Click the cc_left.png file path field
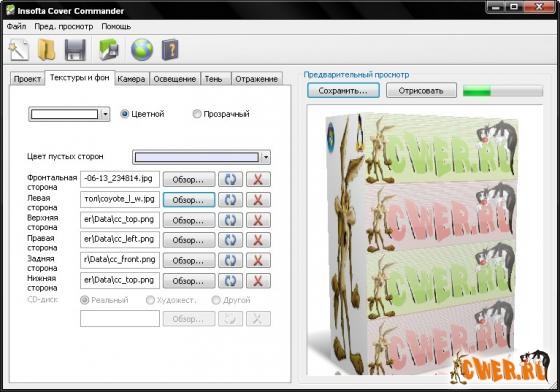Viewport: 560px width, 392px height. (x=120, y=240)
